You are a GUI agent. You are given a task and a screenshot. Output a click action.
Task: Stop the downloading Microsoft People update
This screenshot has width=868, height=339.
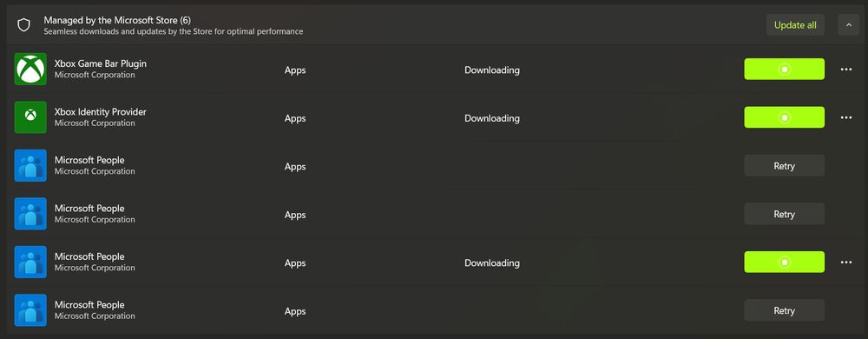click(x=784, y=262)
